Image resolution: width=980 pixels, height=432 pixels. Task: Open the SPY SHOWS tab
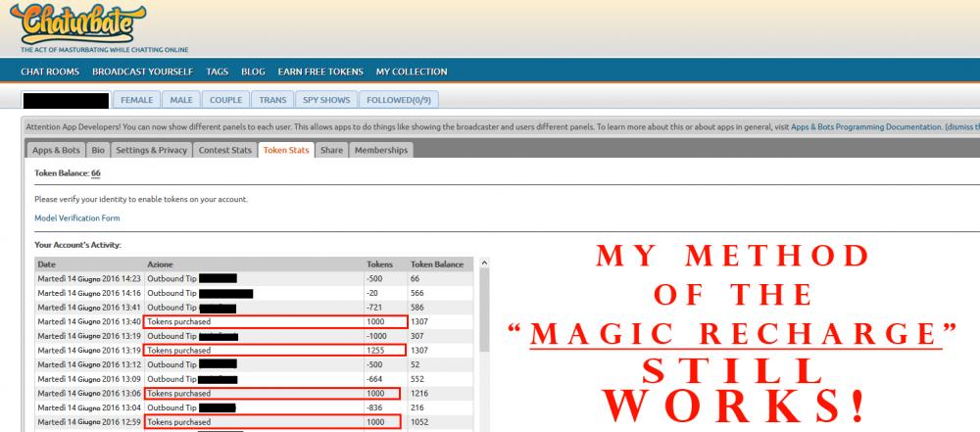coord(326,100)
